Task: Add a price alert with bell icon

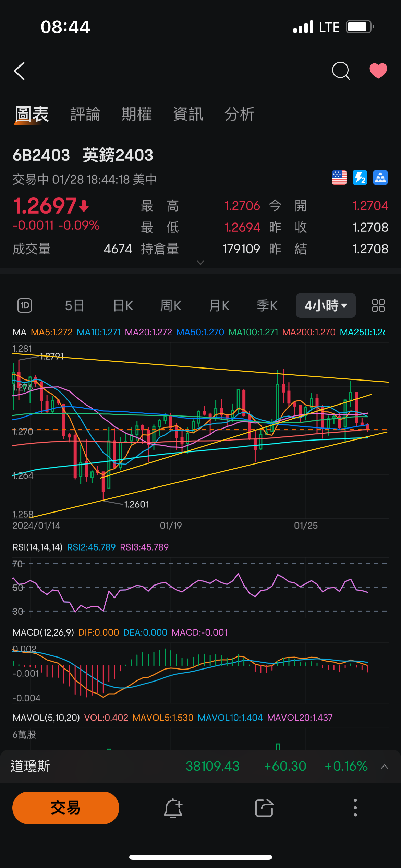Action: click(x=173, y=808)
